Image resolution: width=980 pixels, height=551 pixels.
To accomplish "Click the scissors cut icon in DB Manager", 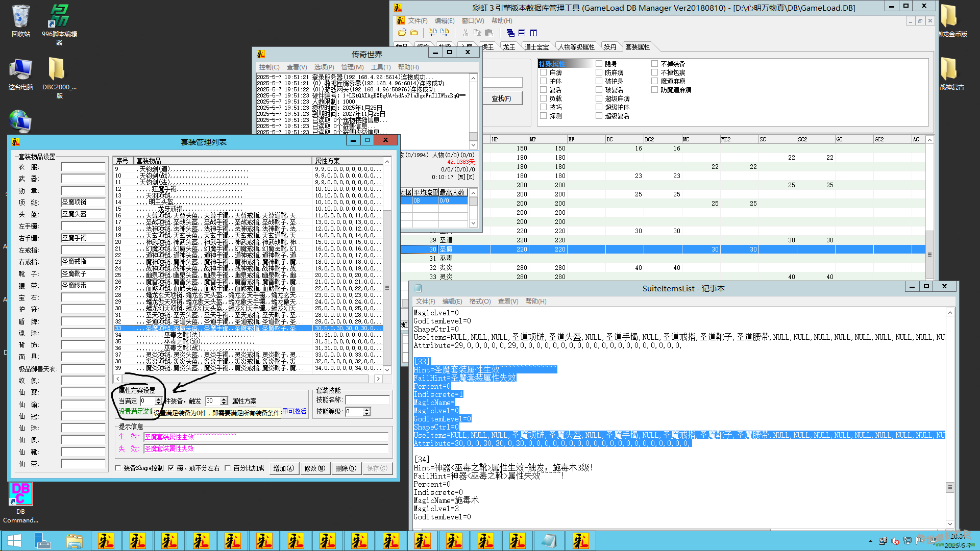I will [465, 33].
